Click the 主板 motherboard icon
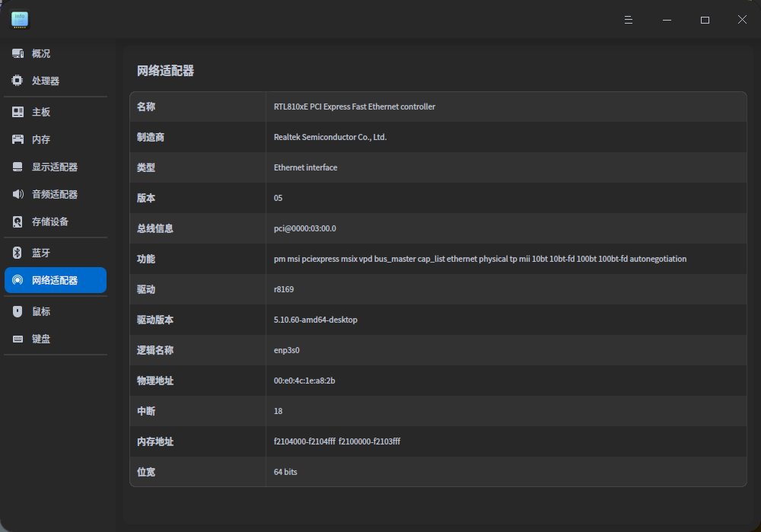The height and width of the screenshot is (532, 761). coord(17,111)
